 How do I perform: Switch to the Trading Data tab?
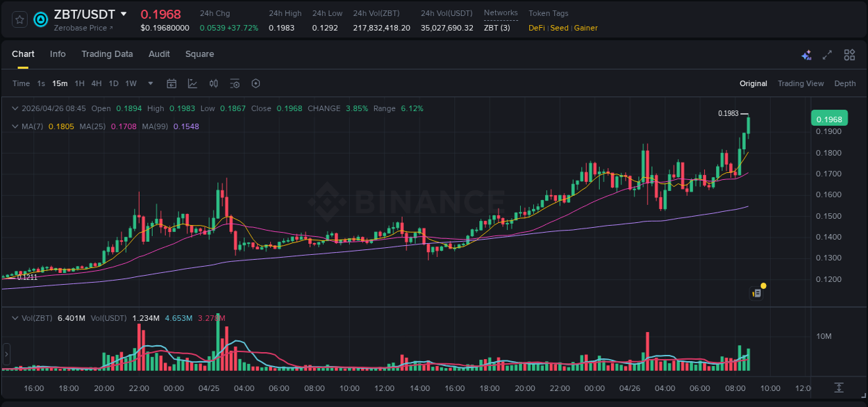pyautogui.click(x=108, y=54)
